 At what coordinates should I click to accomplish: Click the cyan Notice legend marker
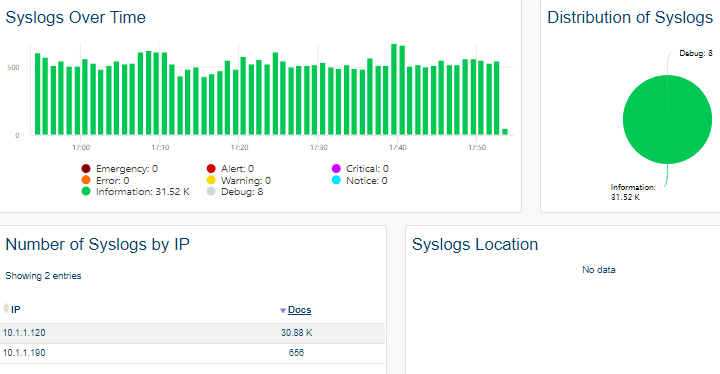click(x=336, y=180)
